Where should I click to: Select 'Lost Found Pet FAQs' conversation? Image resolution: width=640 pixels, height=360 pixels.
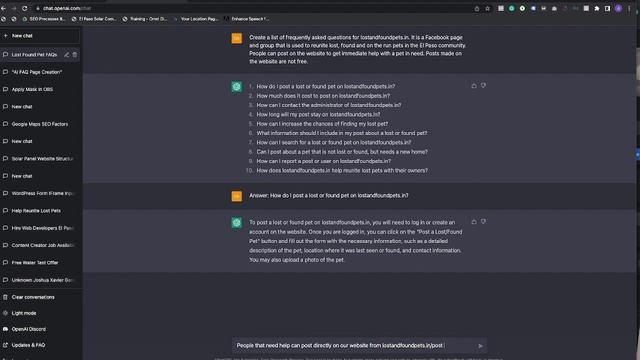[34, 55]
